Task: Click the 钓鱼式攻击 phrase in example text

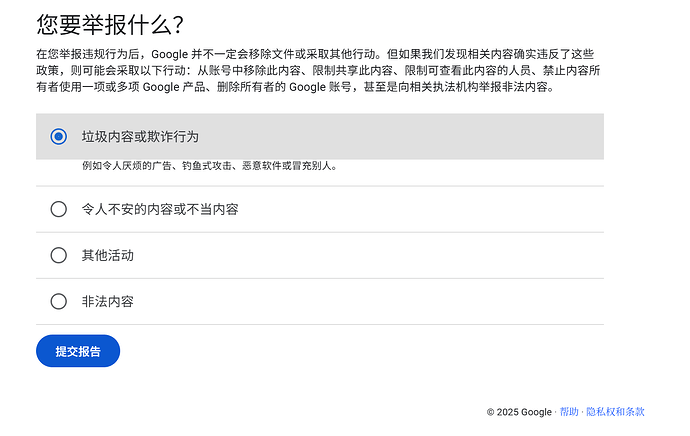Action: pos(207,166)
